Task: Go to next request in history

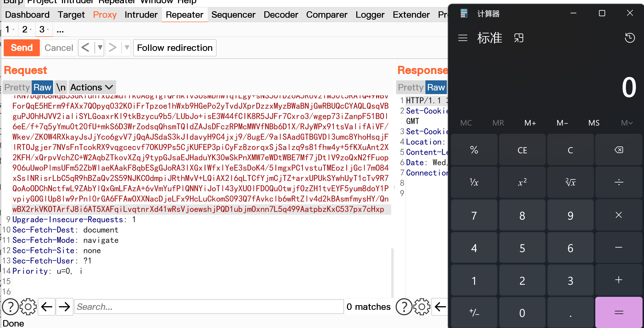Action: (113, 48)
